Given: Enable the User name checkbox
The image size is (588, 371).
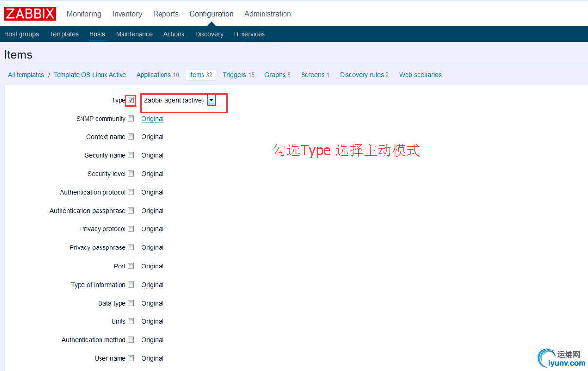Looking at the screenshot, I should pyautogui.click(x=131, y=358).
